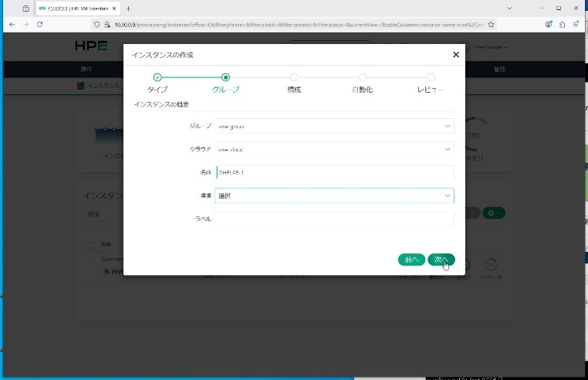Click the completed タイプ step circle
588x380 pixels.
[157, 77]
